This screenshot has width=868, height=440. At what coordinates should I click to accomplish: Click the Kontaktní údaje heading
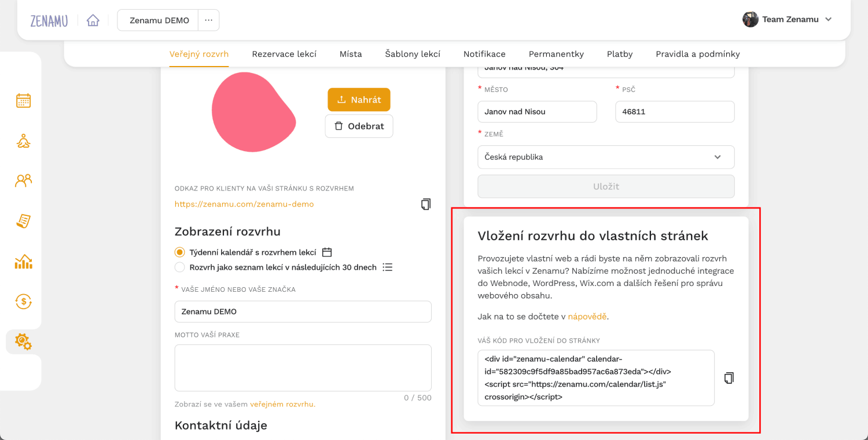pyautogui.click(x=221, y=426)
